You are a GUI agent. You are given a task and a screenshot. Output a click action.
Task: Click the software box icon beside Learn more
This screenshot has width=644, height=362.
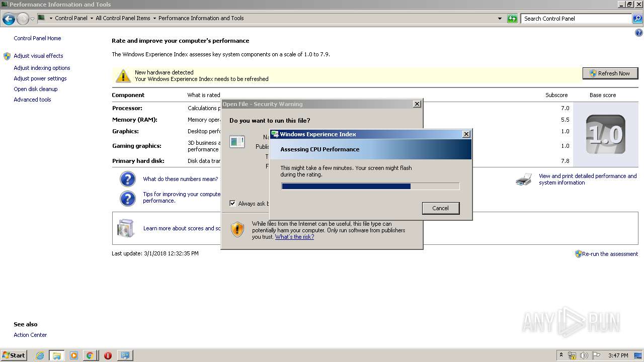(x=126, y=228)
